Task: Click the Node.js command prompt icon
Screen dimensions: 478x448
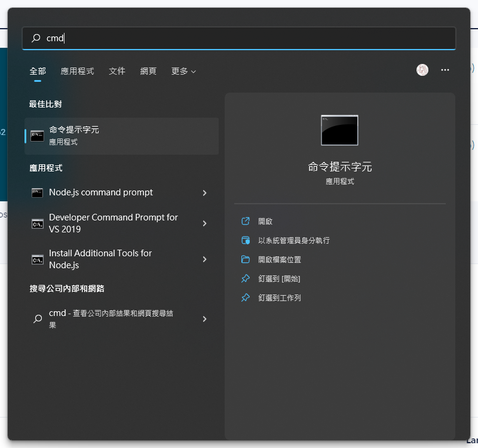Action: point(37,192)
